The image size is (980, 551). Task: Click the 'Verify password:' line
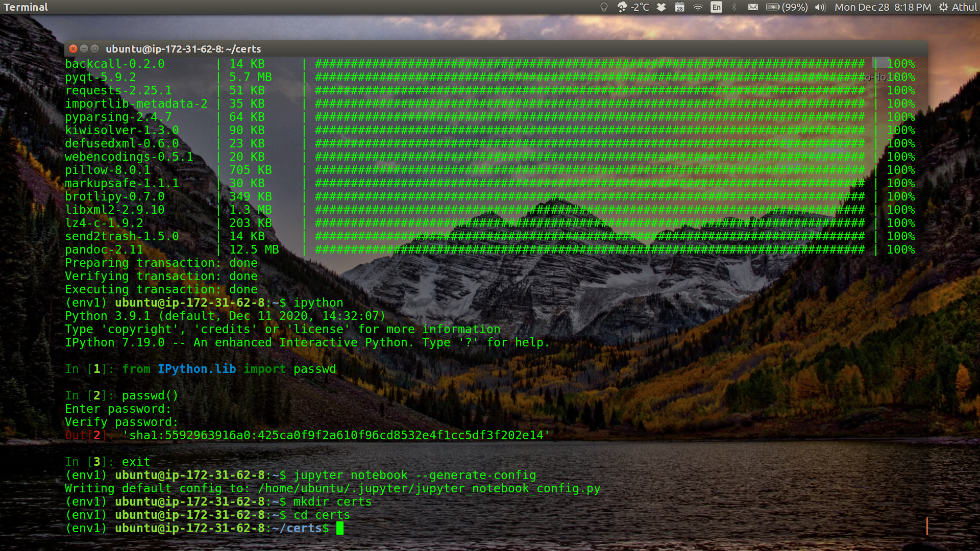point(121,422)
